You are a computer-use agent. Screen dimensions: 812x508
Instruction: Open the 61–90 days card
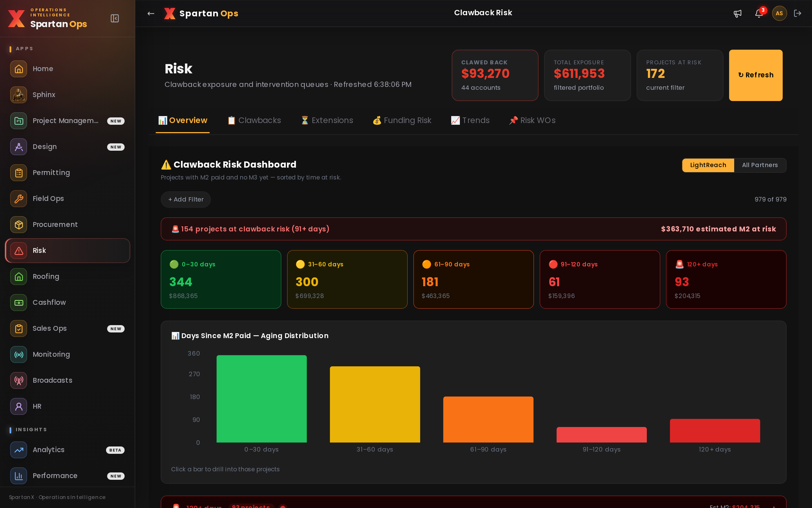click(x=473, y=279)
